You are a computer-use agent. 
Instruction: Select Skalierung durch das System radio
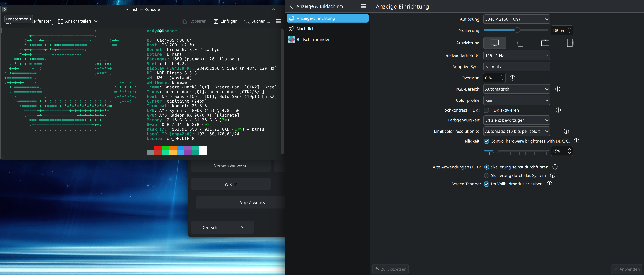point(486,176)
